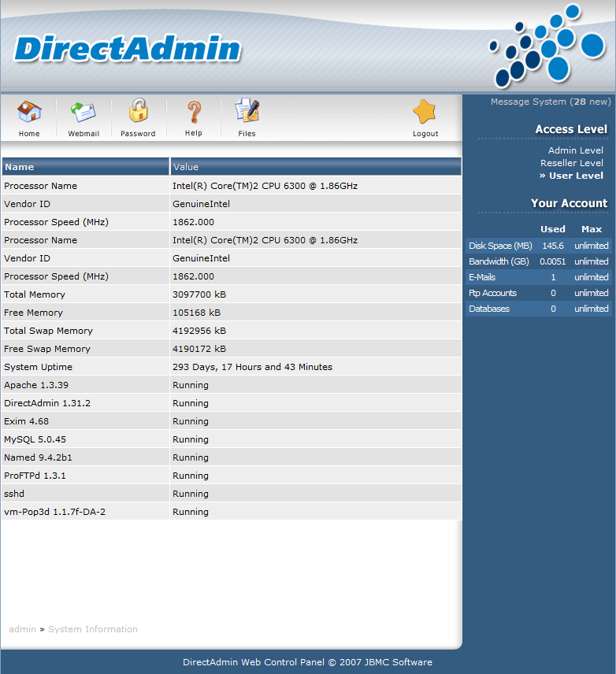Click the footer copyright JBMC Software text
The height and width of the screenshot is (674, 616).
click(307, 662)
